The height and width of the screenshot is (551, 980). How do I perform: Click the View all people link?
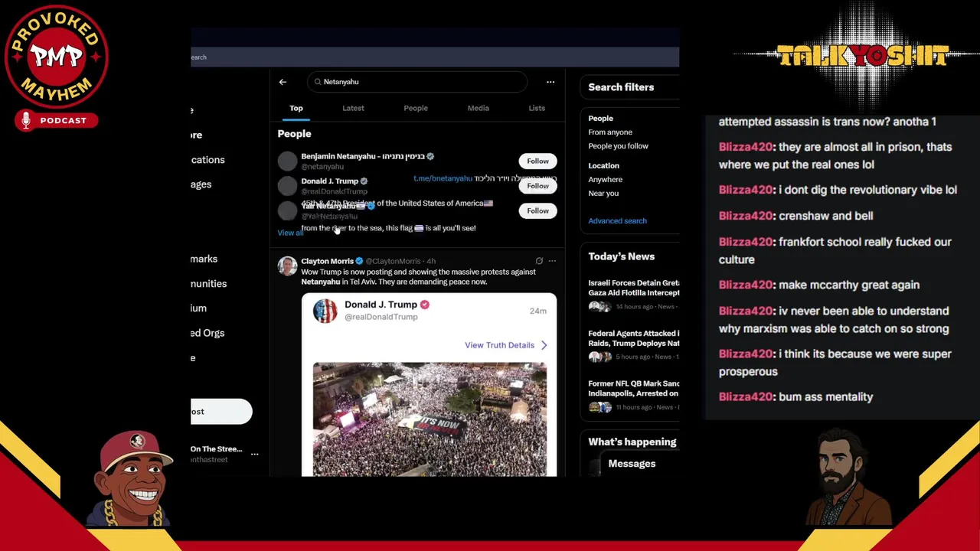pyautogui.click(x=290, y=233)
